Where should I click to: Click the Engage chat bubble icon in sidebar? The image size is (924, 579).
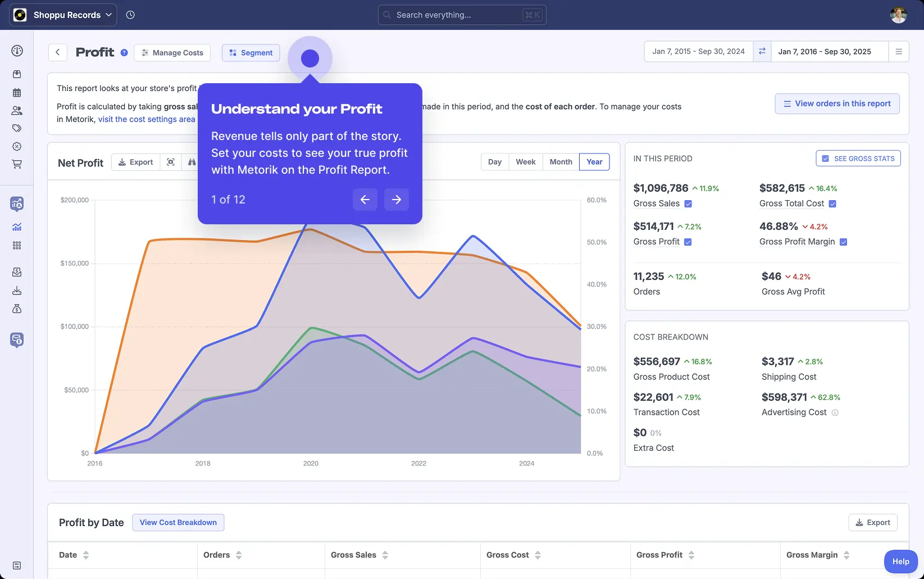(17, 340)
